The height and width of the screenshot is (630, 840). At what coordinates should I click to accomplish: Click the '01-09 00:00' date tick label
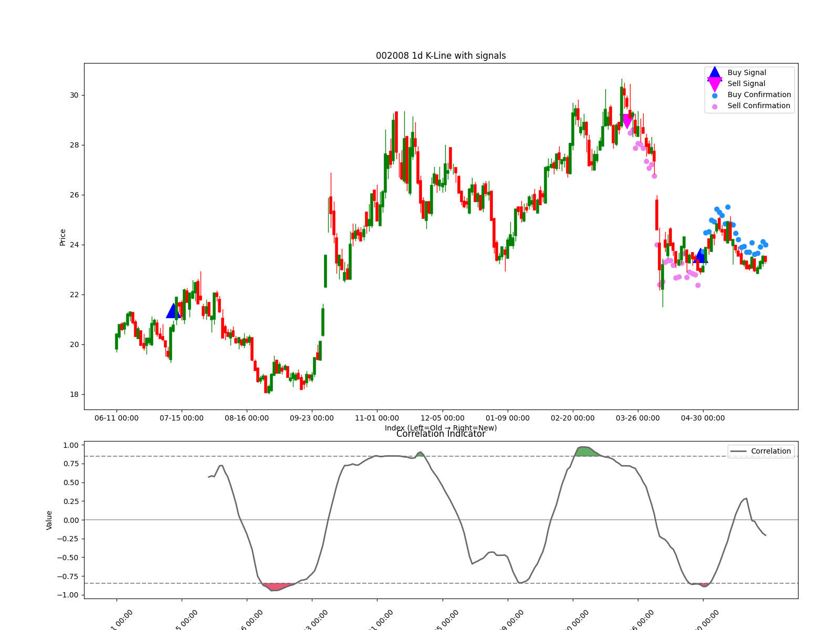(508, 418)
